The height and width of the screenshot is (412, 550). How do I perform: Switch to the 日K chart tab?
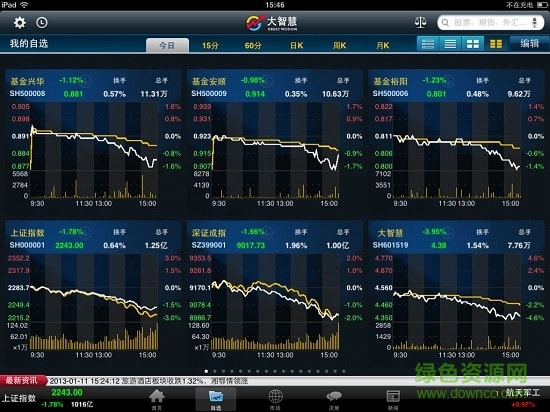pyautogui.click(x=296, y=46)
